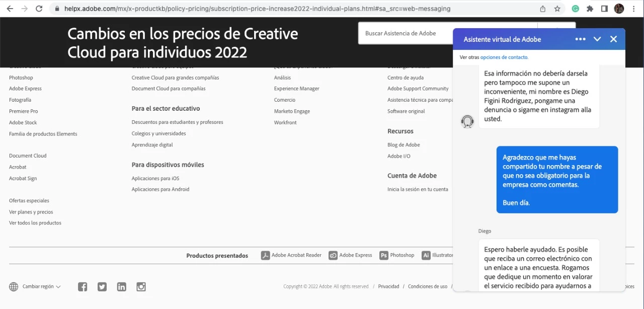Open the Photoshop footer link
This screenshot has height=309, width=644.
21,78
